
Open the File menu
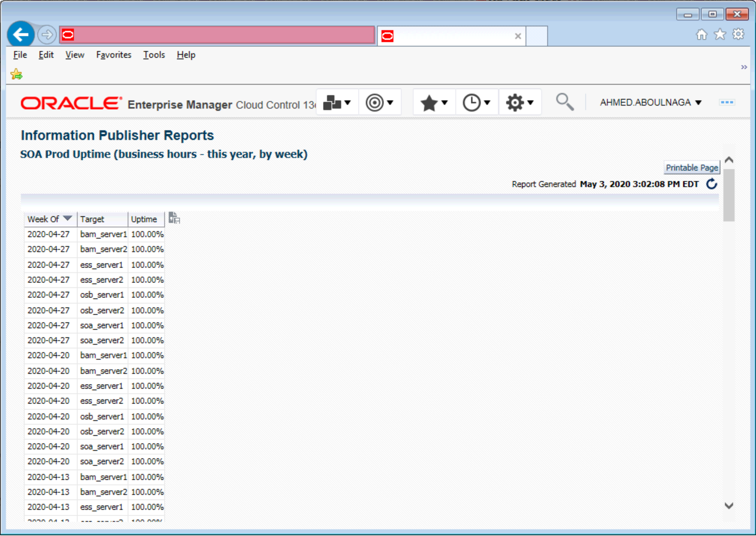tap(20, 55)
